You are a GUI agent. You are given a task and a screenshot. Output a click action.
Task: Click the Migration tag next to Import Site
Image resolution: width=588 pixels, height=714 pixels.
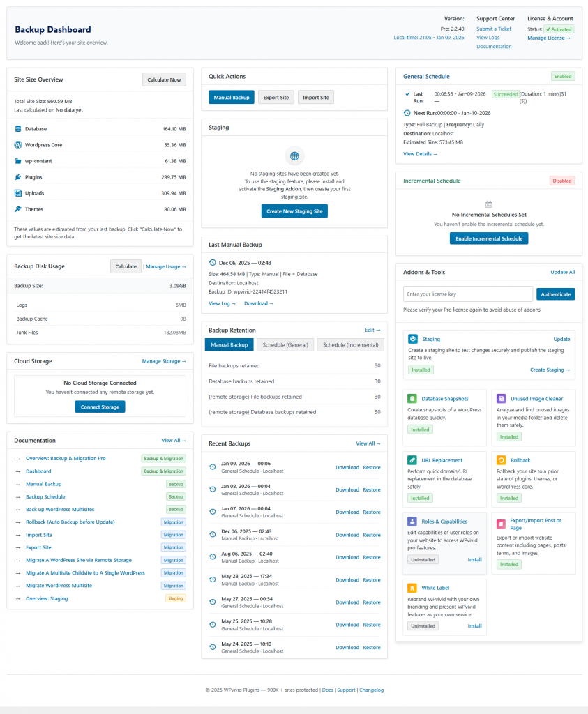[x=173, y=535]
